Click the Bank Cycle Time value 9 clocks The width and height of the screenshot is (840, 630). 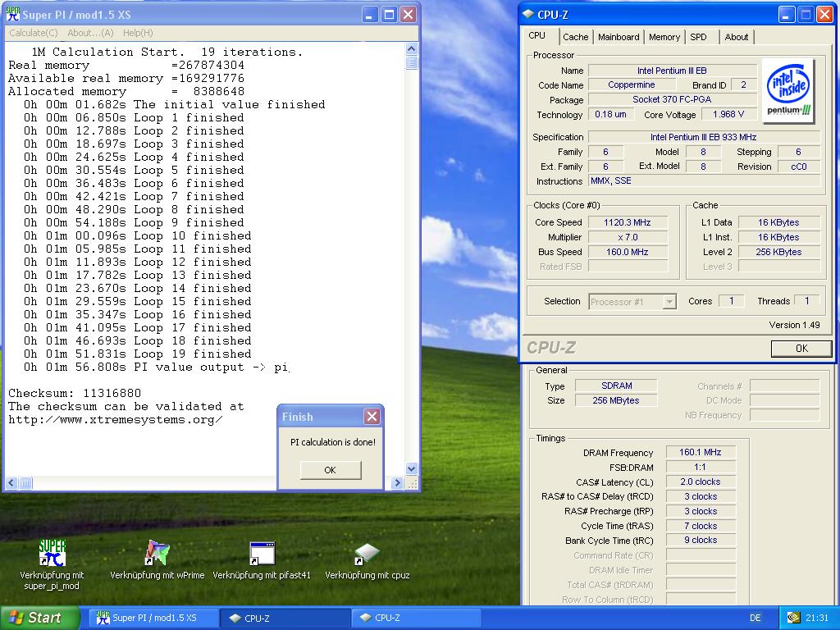pos(701,540)
